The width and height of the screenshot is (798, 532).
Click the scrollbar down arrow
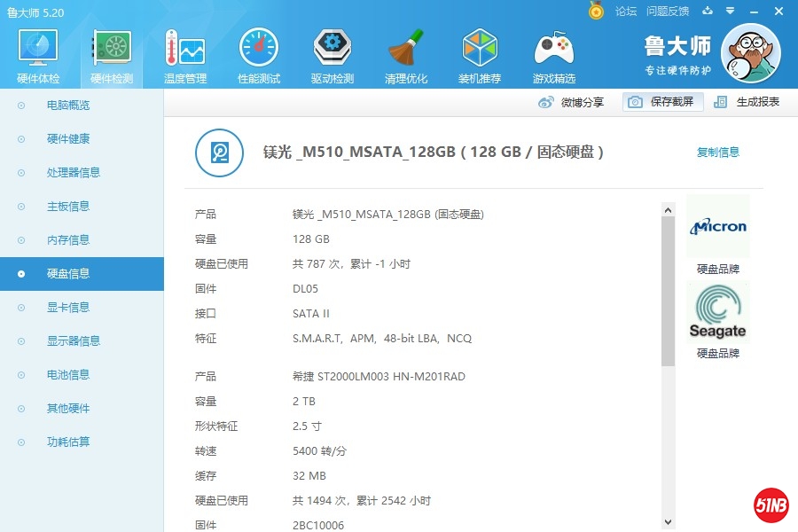669,522
